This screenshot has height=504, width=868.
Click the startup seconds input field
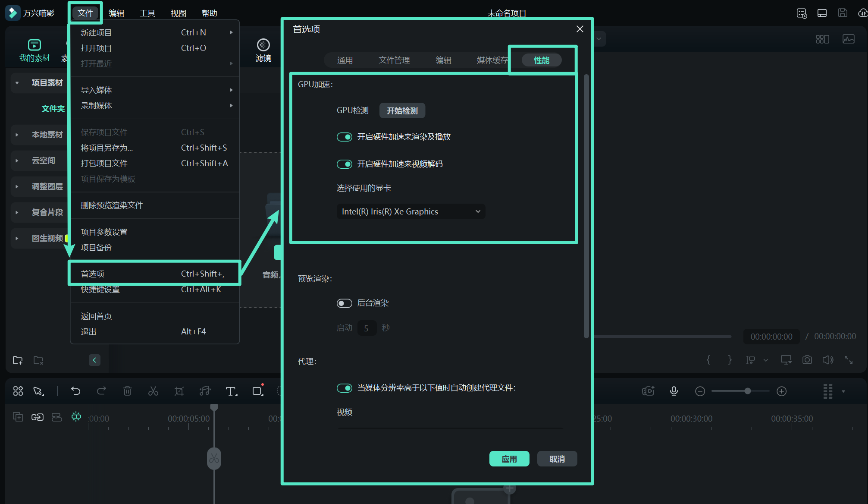[367, 328]
